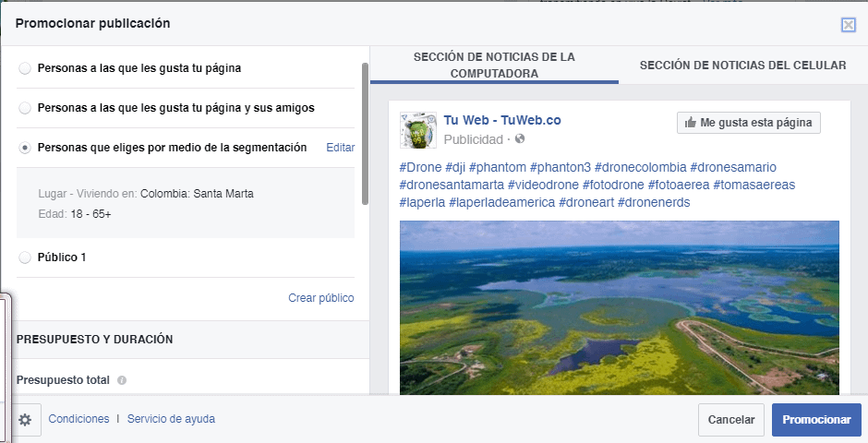Click the #laperladeamerica hashtag
The image size is (868, 443).
[x=502, y=202]
